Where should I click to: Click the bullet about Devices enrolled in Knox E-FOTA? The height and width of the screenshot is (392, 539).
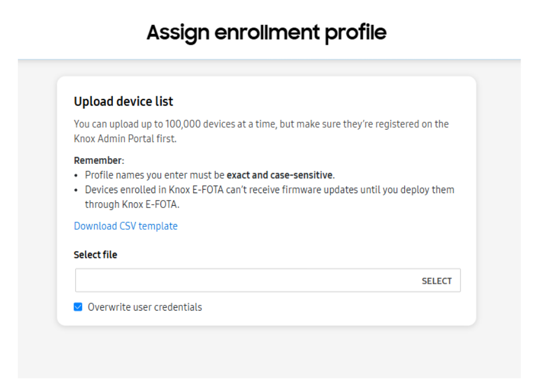(269, 190)
